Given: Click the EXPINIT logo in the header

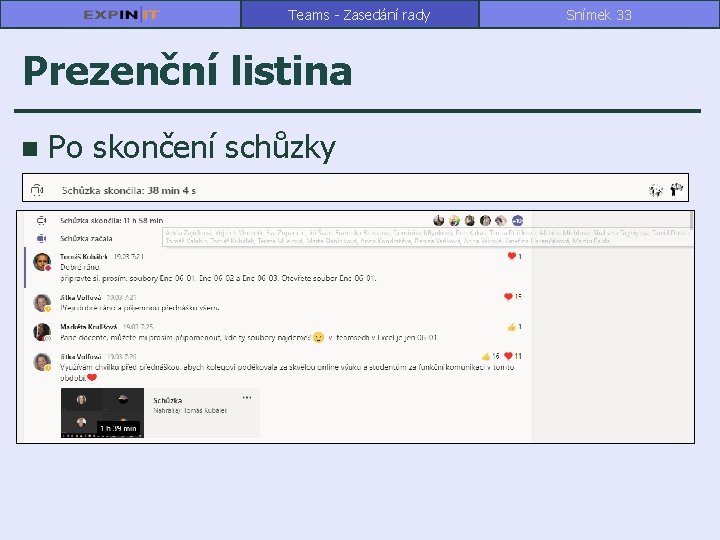Looking at the screenshot, I should [x=121, y=15].
